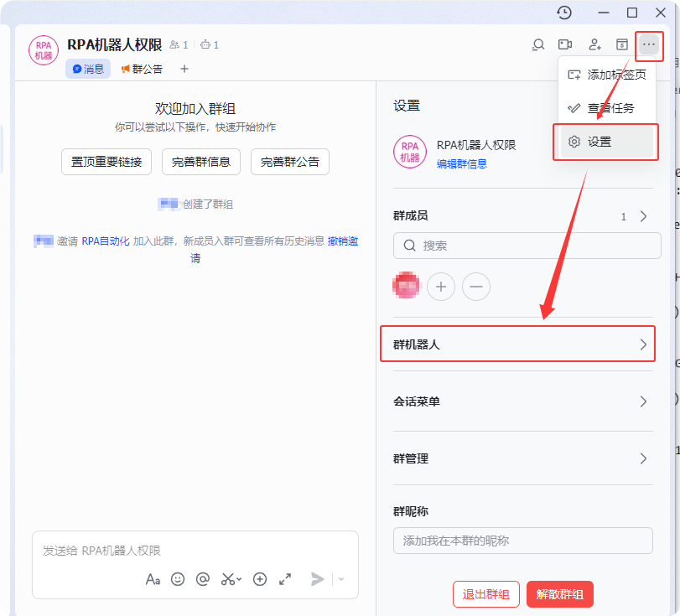Select 设置 from the dropdown menu
This screenshot has height=616, width=680.
click(607, 142)
